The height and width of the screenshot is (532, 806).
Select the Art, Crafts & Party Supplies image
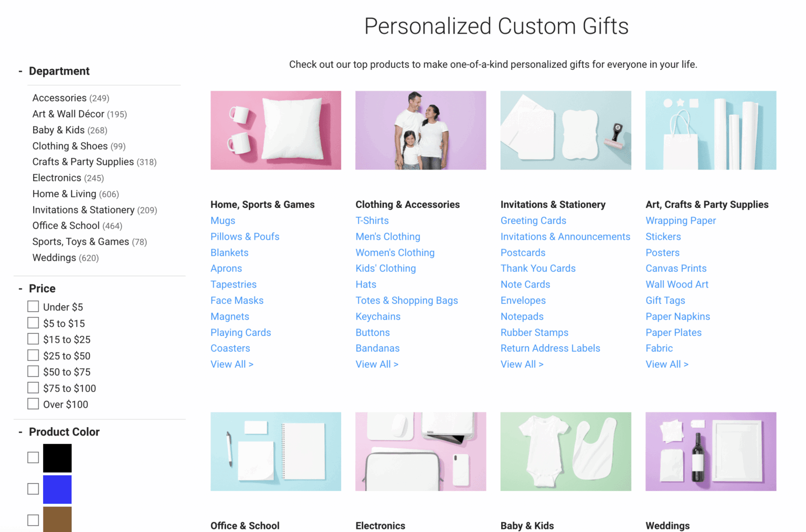coord(710,130)
